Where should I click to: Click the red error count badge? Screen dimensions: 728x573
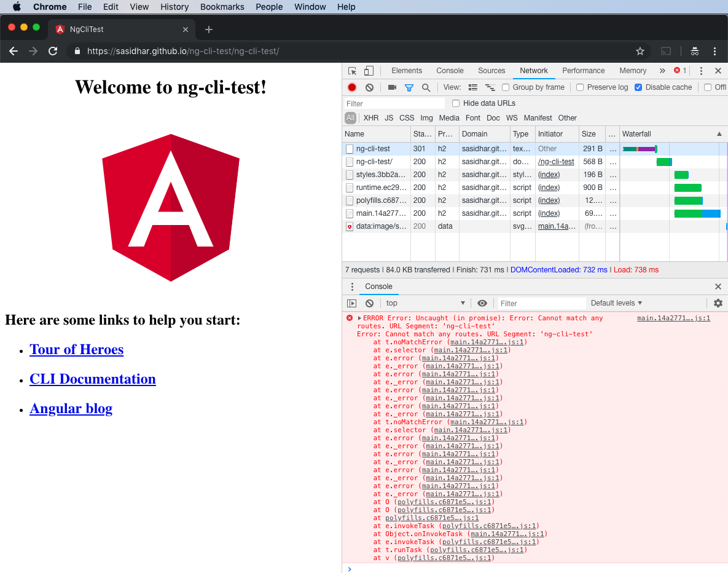pyautogui.click(x=680, y=71)
